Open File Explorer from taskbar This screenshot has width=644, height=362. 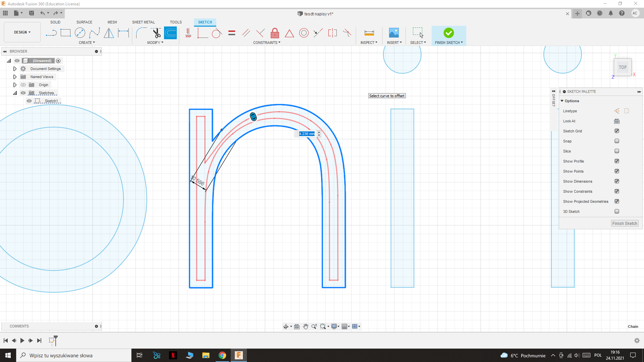(x=206, y=355)
